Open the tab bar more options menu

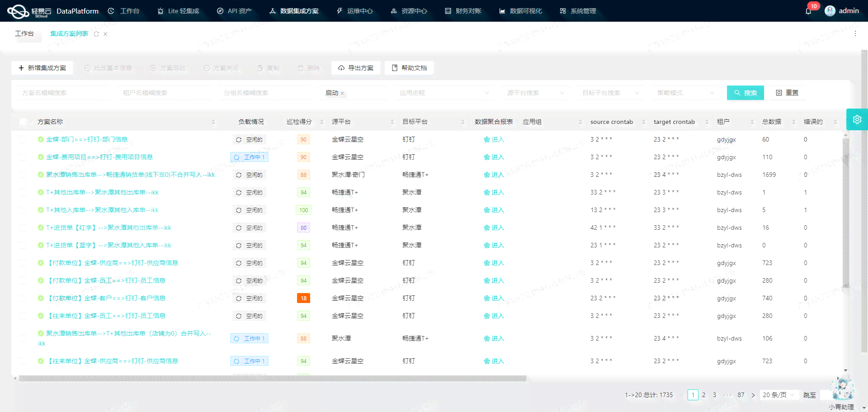(855, 33)
